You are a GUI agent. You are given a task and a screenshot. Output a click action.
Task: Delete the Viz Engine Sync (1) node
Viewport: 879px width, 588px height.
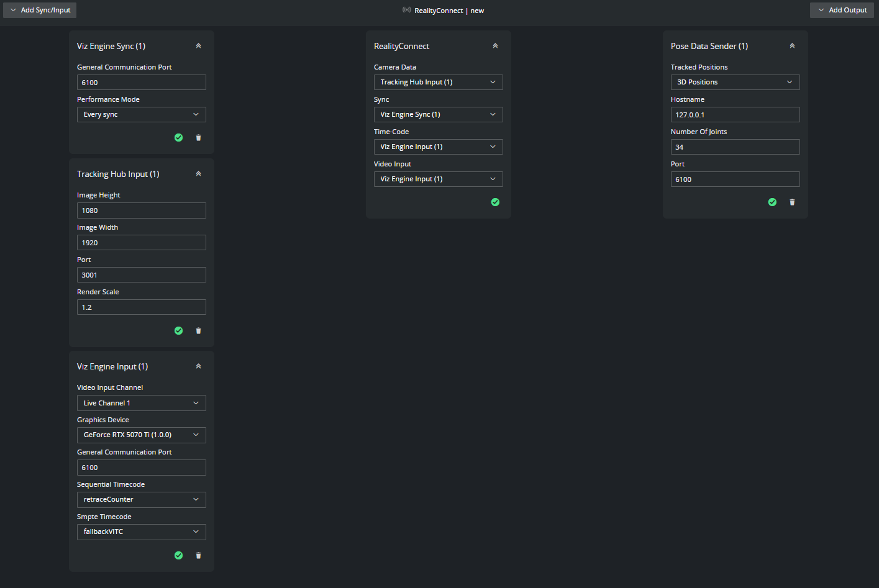[x=198, y=138]
